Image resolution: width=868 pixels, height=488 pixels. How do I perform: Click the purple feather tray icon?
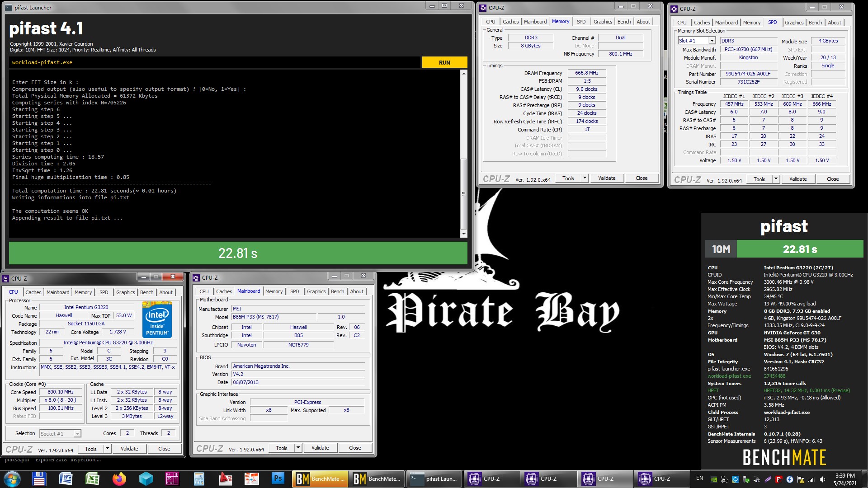click(768, 479)
